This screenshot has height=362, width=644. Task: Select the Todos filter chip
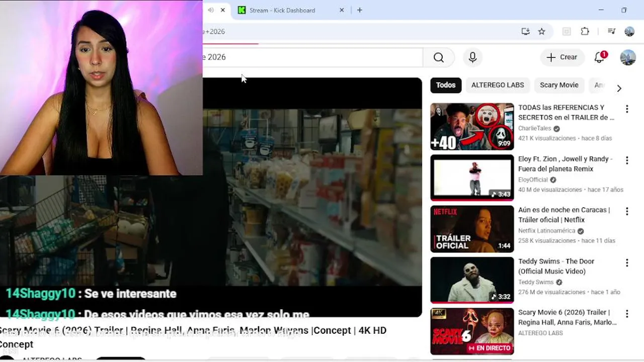tap(446, 85)
